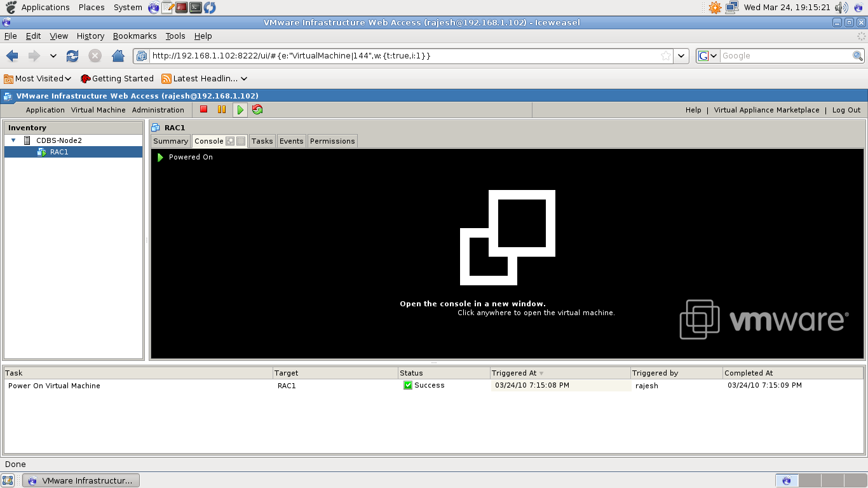
Task: Expand the Latest Headlines feed dropdown
Action: (x=243, y=79)
